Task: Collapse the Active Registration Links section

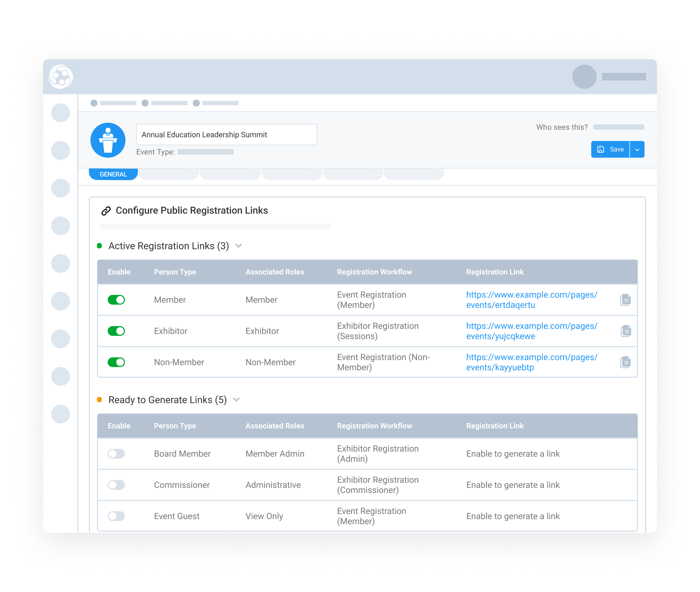Action: pos(239,246)
